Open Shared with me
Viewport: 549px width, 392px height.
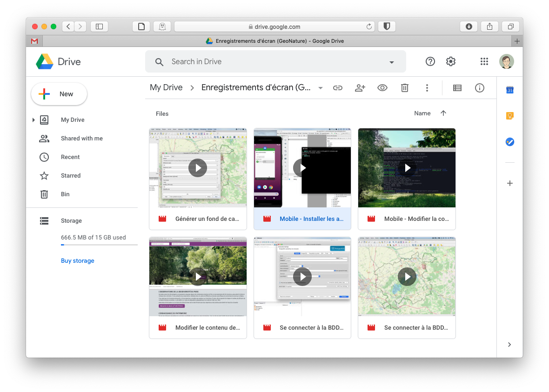pyautogui.click(x=81, y=138)
